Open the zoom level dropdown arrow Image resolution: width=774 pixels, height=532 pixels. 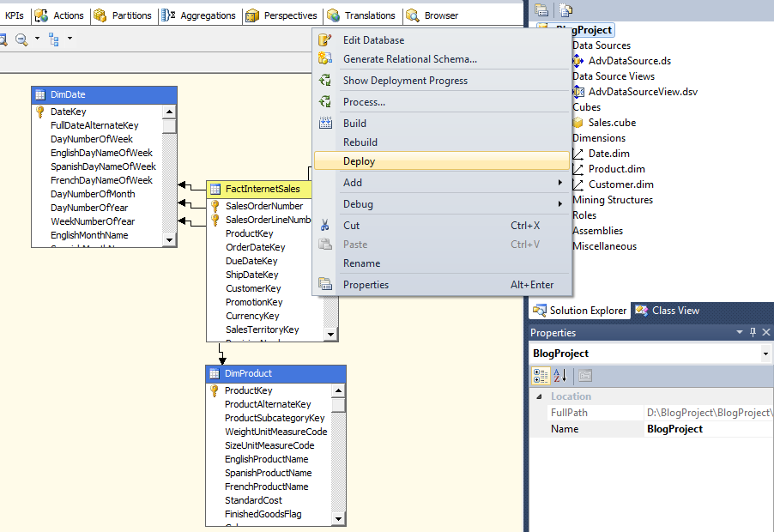coord(37,38)
